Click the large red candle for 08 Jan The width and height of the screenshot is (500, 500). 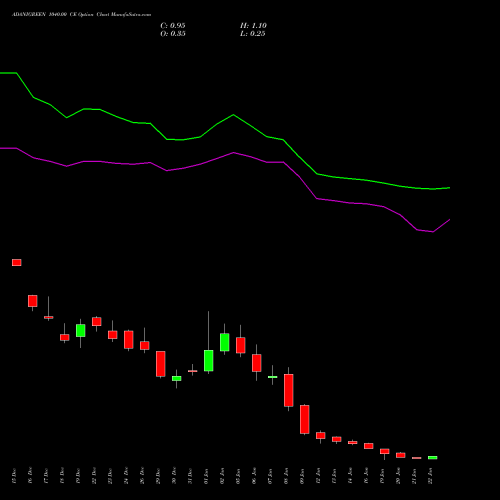tap(289, 390)
